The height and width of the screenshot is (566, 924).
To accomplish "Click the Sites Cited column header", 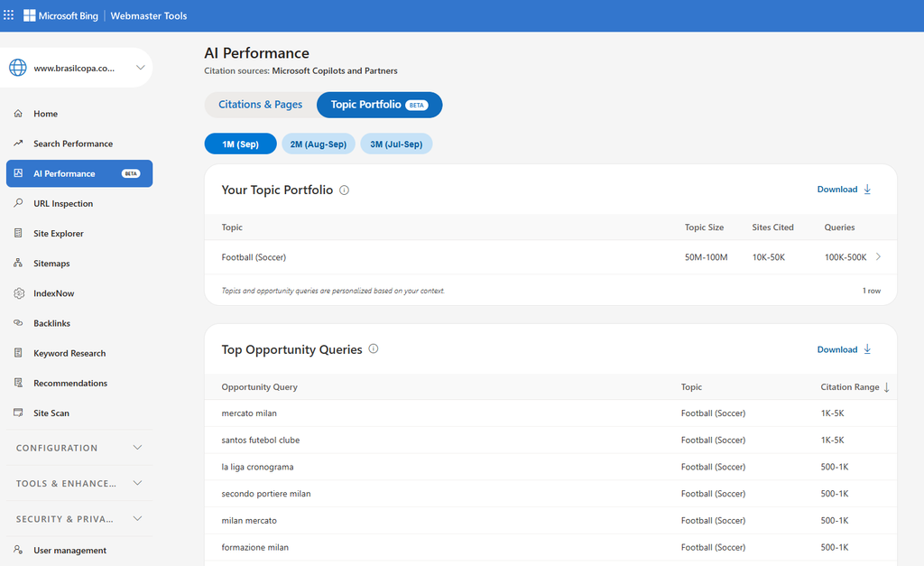I will point(772,227).
